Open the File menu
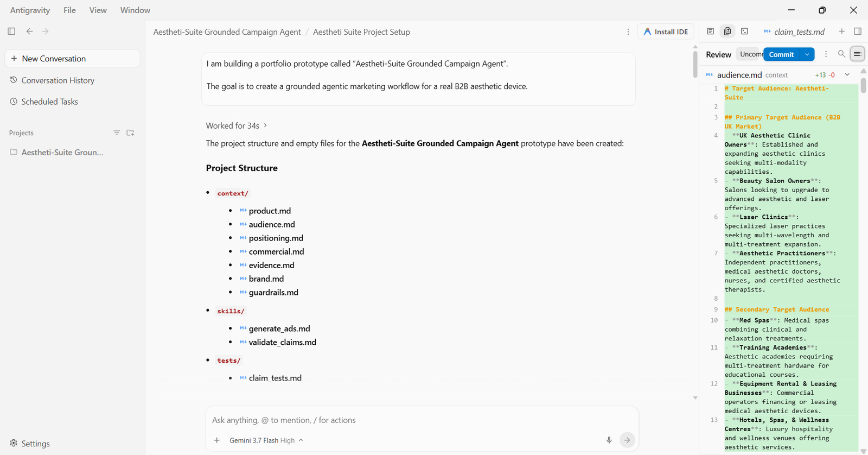The height and width of the screenshot is (455, 868). pos(69,10)
